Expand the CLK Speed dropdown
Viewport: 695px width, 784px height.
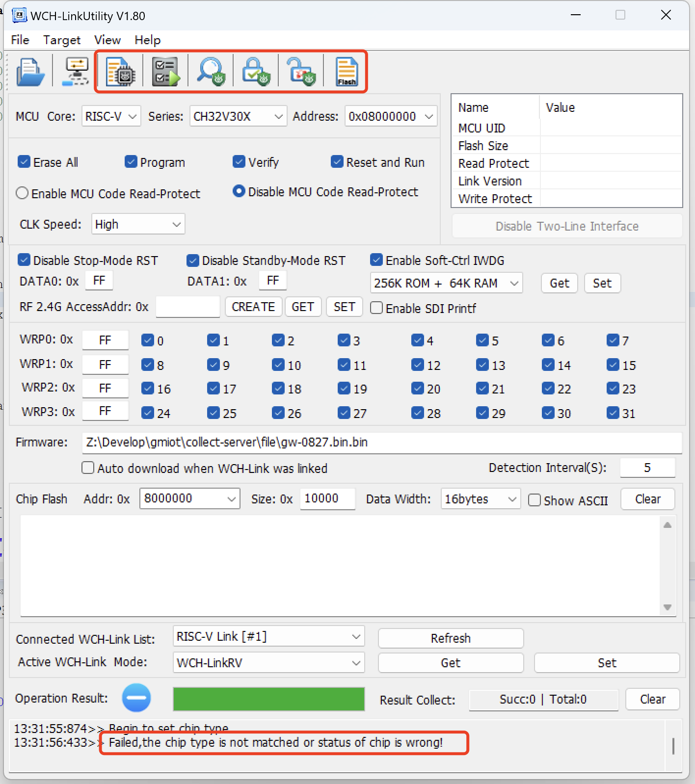(138, 224)
